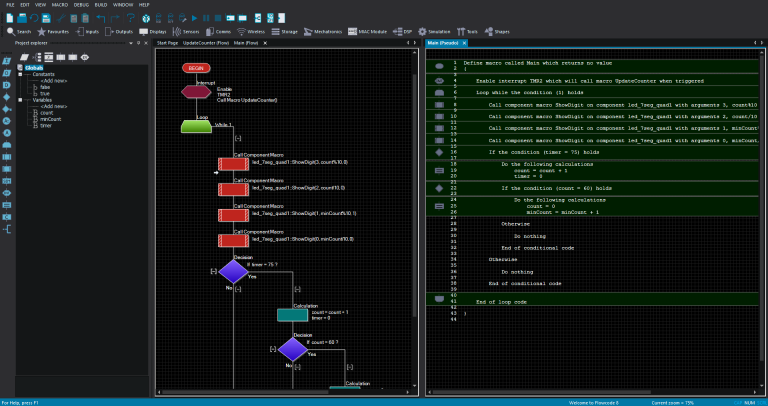
Task: Open a project with the Open icon
Action: [22, 18]
